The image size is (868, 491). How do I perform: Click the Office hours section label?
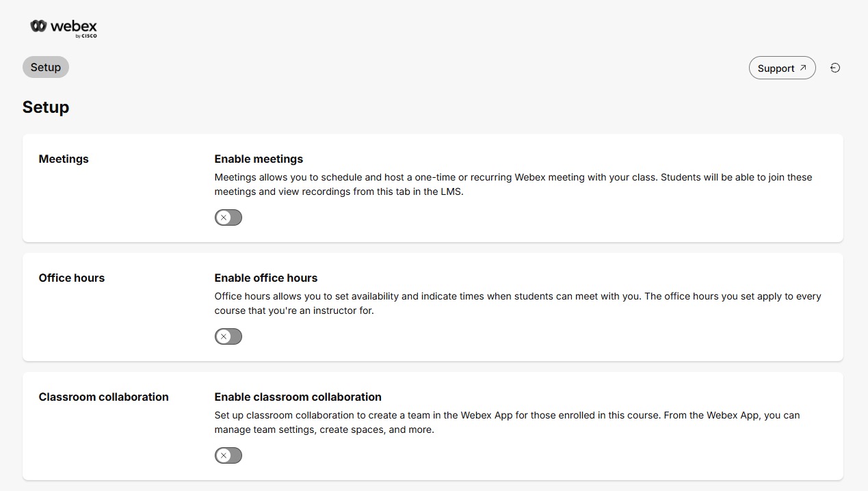[x=71, y=278]
